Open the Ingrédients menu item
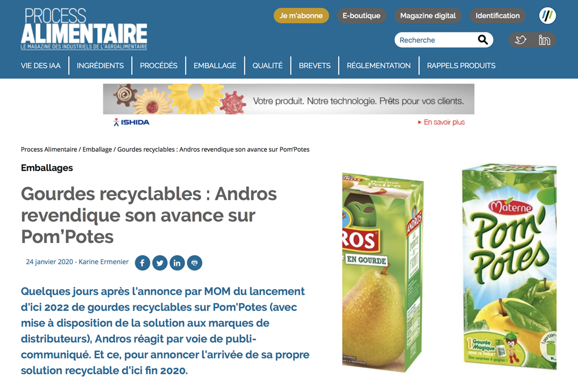 click(100, 66)
